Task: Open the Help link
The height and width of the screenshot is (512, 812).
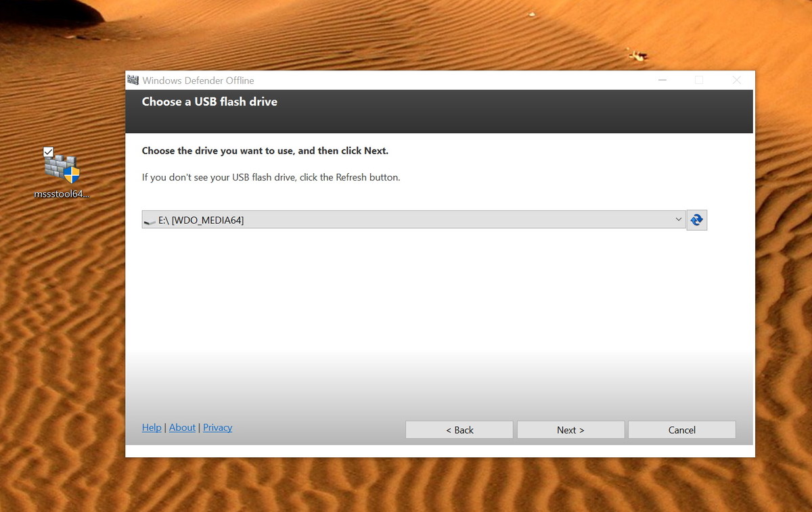Action: 152,427
